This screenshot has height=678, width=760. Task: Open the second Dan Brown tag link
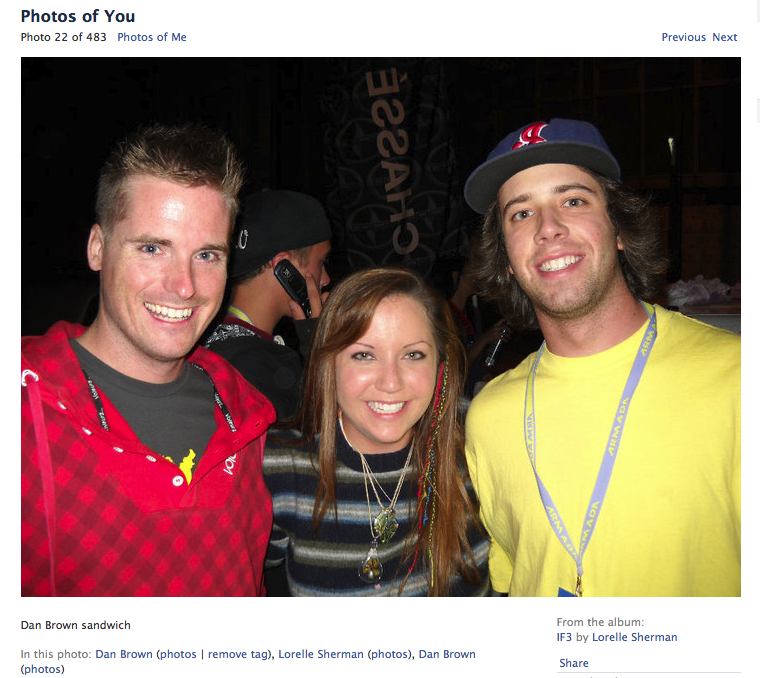click(447, 654)
